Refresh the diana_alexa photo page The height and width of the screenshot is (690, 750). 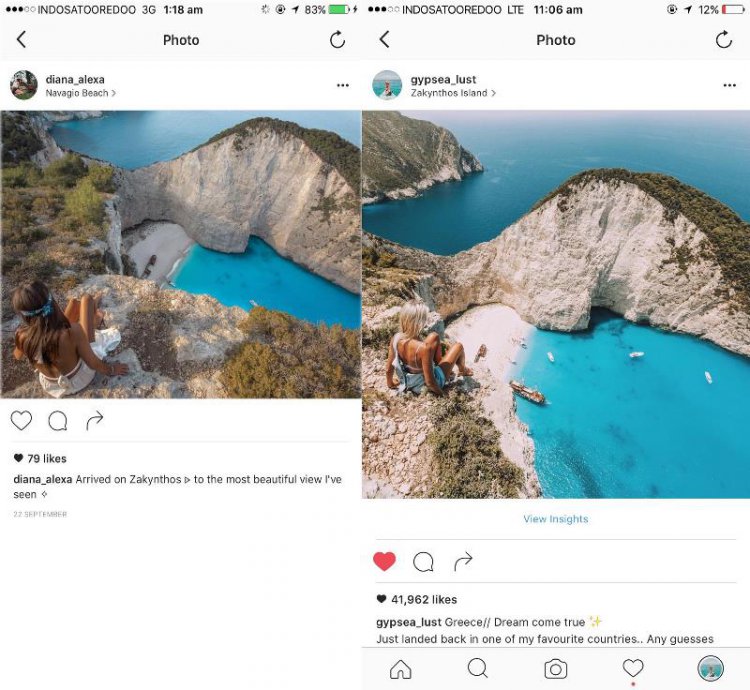[x=337, y=40]
